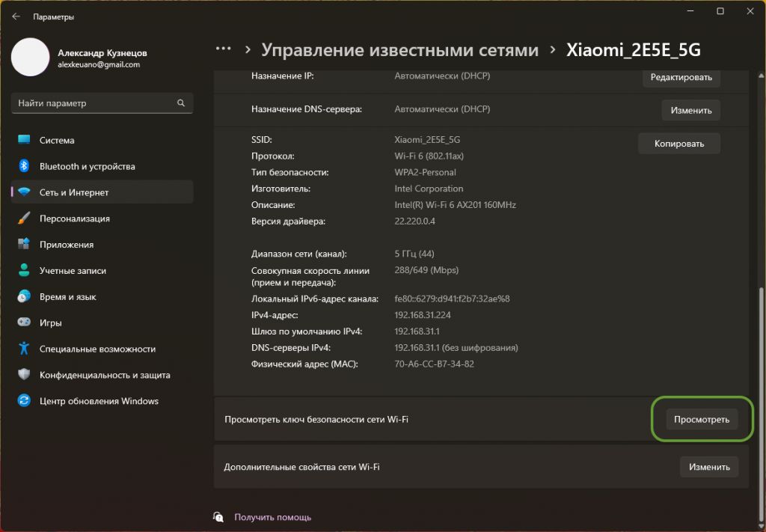Navigate to Управление известными сетями breadcrumb
Screen dimensions: 766x532
[399, 50]
